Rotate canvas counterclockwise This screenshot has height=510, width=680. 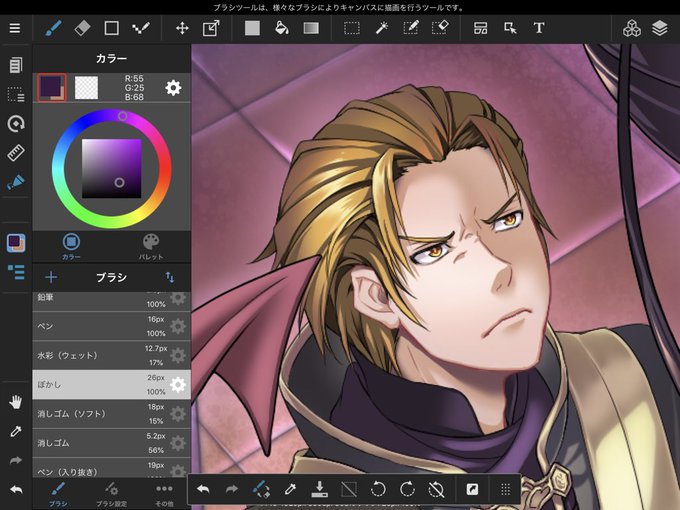(378, 490)
